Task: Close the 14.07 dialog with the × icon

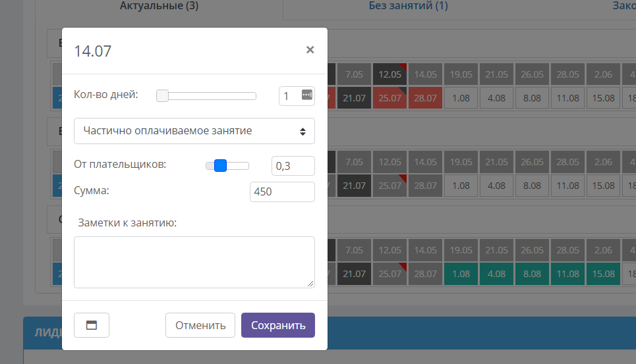Action: [x=310, y=50]
